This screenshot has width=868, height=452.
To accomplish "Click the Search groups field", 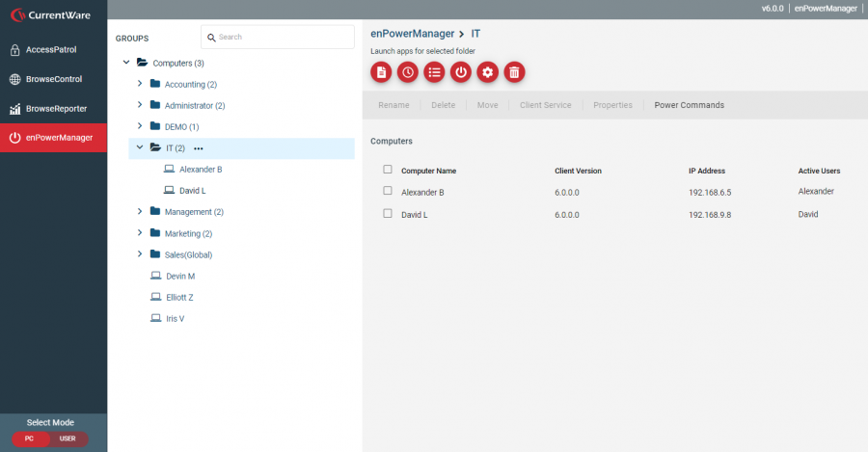I will 278,37.
